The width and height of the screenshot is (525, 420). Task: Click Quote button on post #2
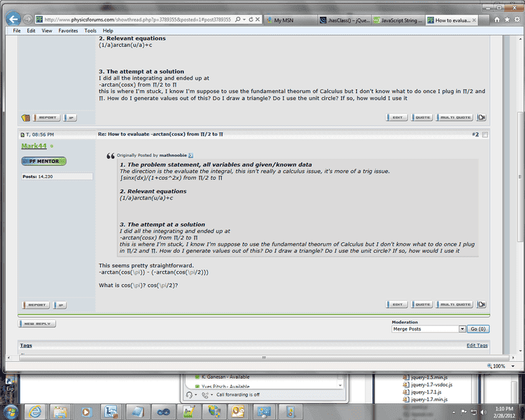pyautogui.click(x=422, y=304)
